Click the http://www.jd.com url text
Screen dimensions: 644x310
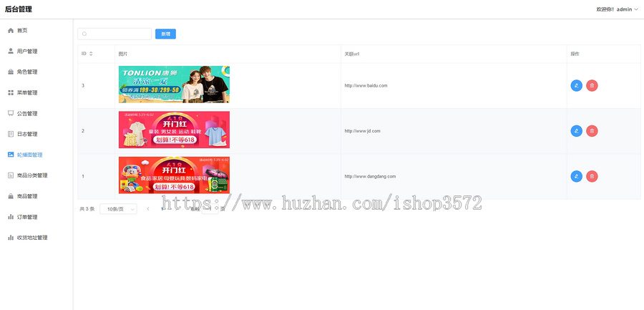(x=362, y=131)
